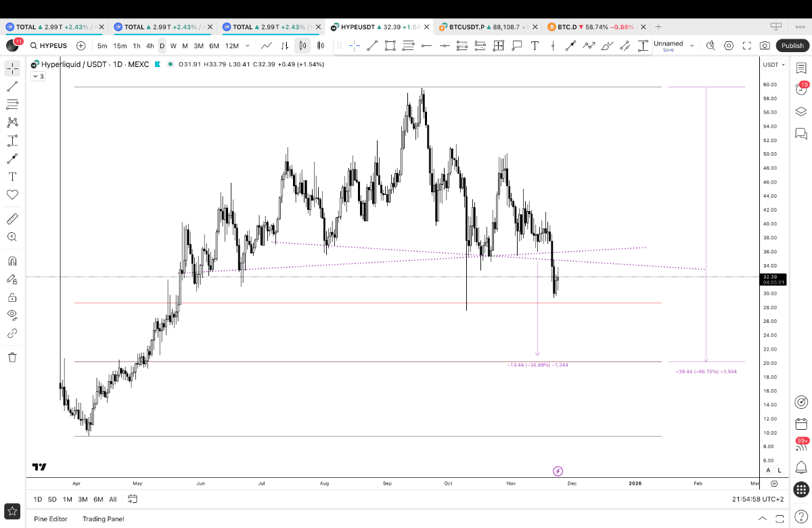812x528 pixels.
Task: Hide all drawings with the eye icon
Action: [x=12, y=314]
